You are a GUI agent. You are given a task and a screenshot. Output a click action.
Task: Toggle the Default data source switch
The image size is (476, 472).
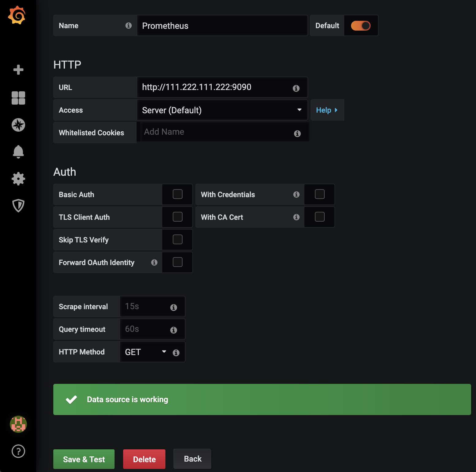click(361, 26)
